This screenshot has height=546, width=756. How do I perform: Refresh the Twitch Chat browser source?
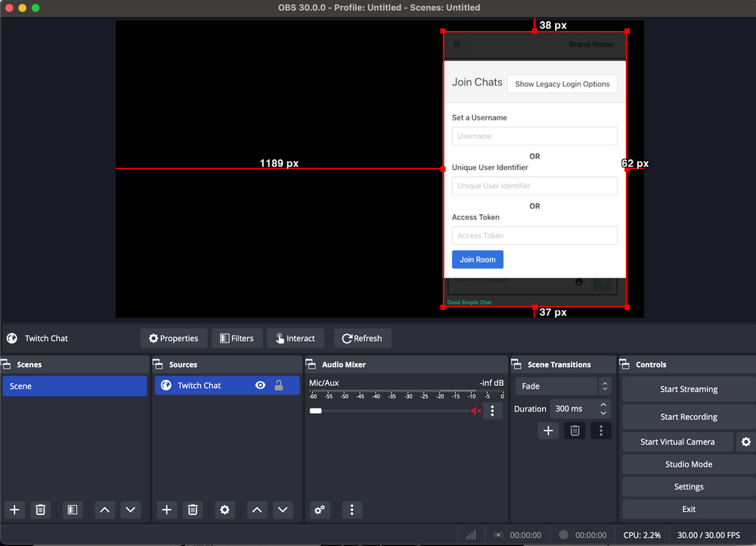pos(362,338)
